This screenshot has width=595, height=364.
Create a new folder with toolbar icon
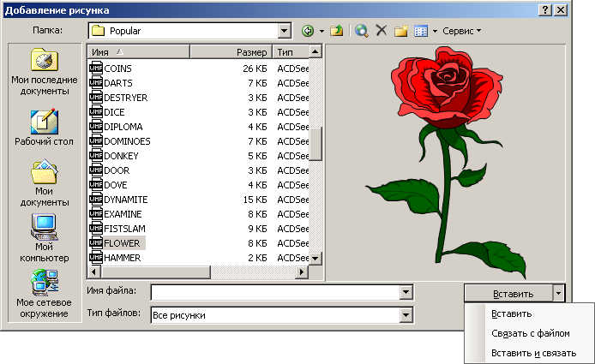pyautogui.click(x=400, y=31)
